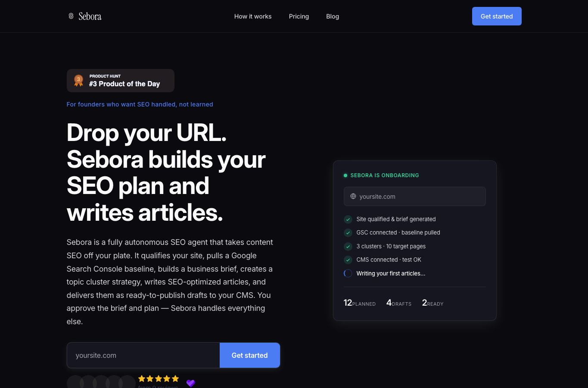Viewport: 588px width, 388px height.
Task: Click checkmark next to Site qualified & brief generated
Action: click(x=348, y=219)
